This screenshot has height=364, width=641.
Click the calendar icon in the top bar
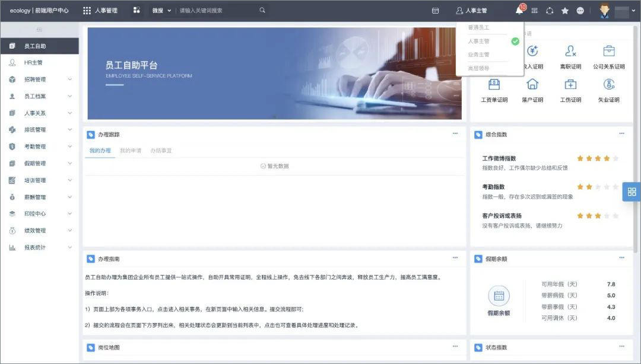click(x=435, y=9)
